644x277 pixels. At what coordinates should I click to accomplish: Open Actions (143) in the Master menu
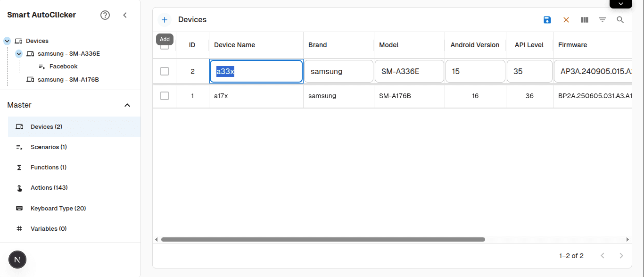click(49, 188)
